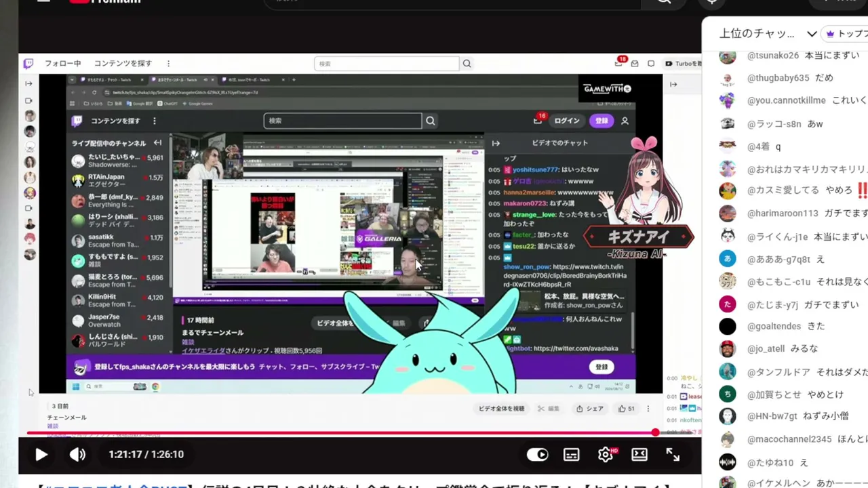Open コンテンツを探す in outer Twitch header

coord(123,64)
